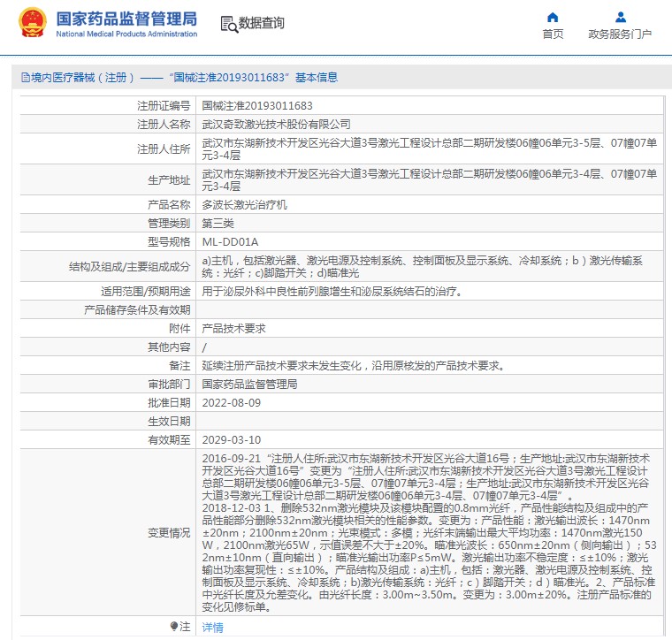Go to 首页 text link
Screen dimensions: 672x640
(x=553, y=34)
